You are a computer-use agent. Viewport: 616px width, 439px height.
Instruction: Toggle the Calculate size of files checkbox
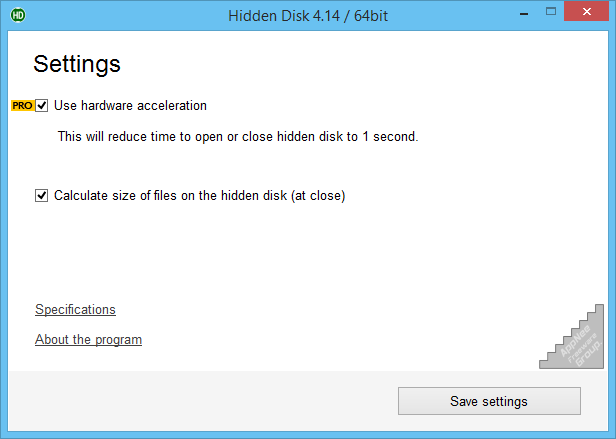click(x=42, y=195)
